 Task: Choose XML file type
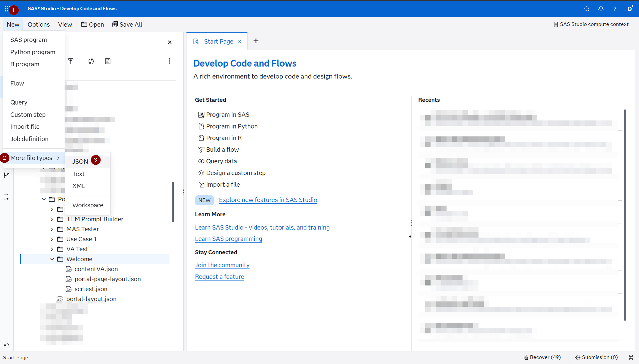[x=88, y=186]
